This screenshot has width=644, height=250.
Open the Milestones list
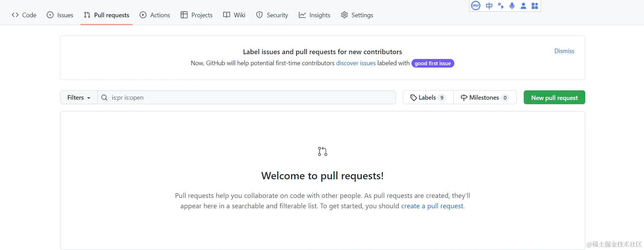click(485, 98)
